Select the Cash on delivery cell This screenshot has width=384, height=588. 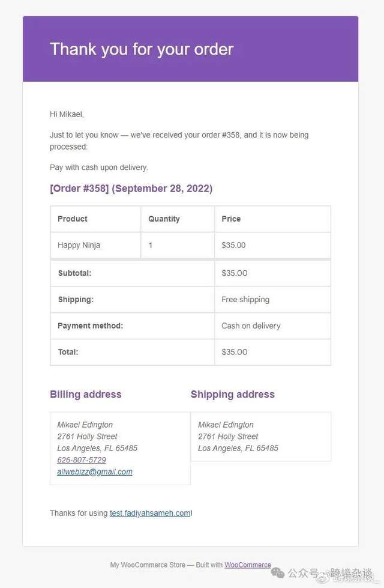(251, 326)
